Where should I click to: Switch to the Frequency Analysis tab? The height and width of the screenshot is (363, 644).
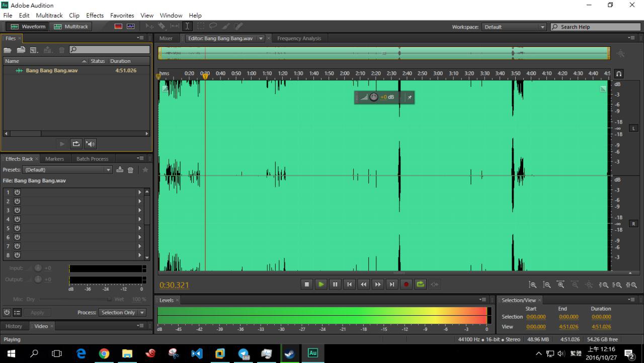coord(299,38)
